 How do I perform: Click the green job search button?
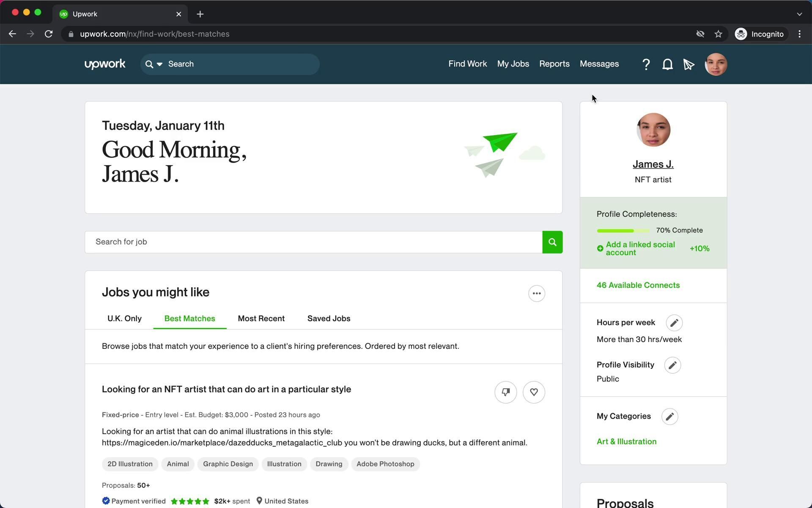[x=552, y=242]
